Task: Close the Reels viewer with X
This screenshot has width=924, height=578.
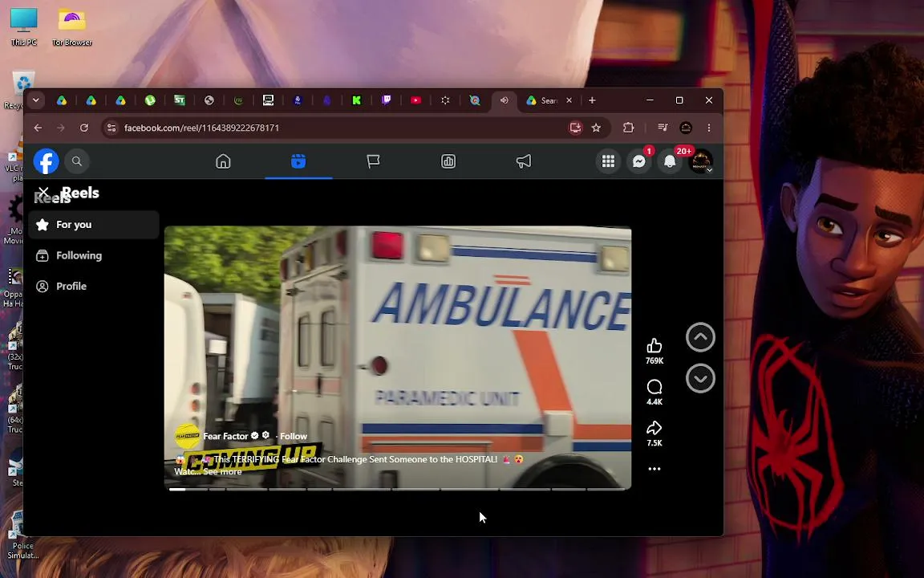Action: [43, 193]
